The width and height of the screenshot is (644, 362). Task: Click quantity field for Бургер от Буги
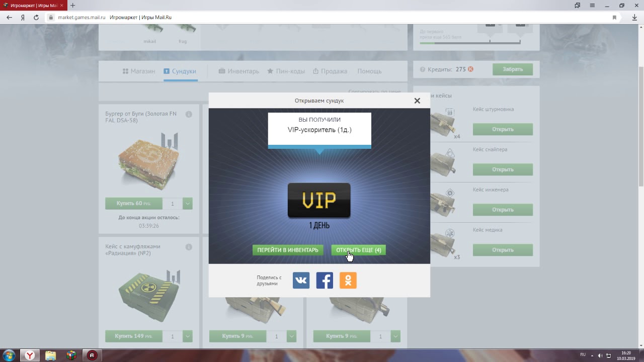pyautogui.click(x=173, y=204)
